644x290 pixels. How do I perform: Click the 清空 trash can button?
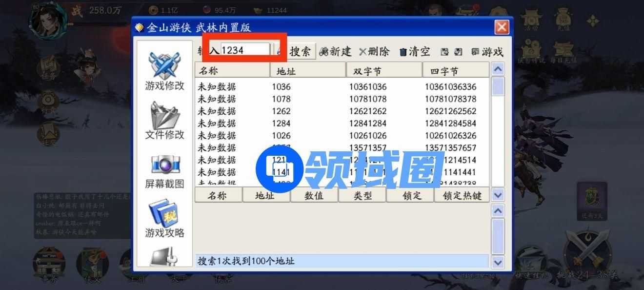pos(414,52)
